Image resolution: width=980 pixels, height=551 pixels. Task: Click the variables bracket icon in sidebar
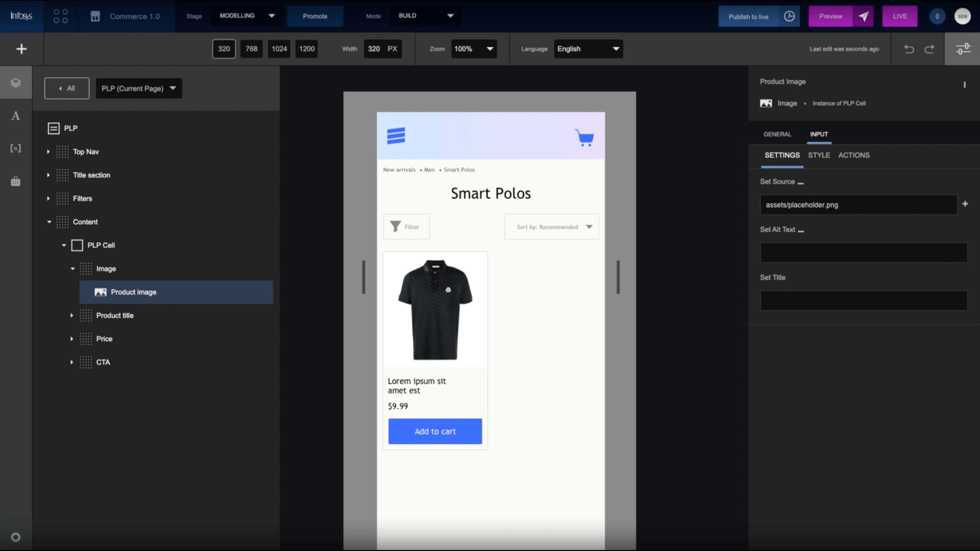coord(16,148)
